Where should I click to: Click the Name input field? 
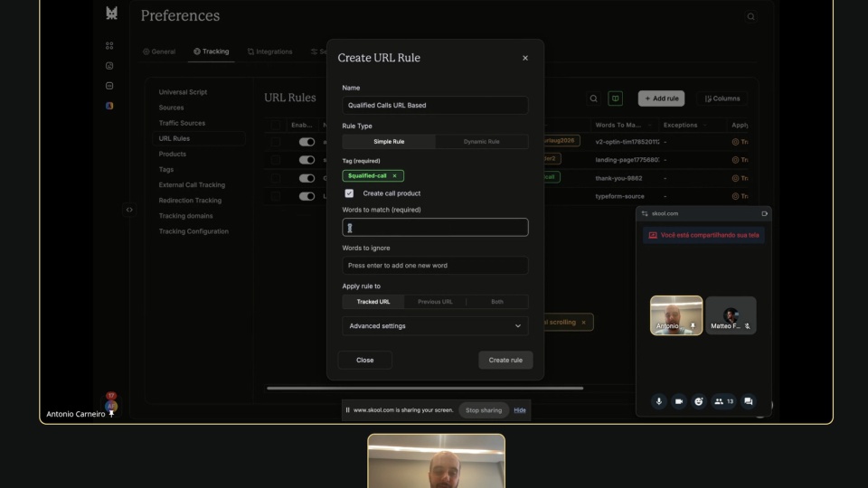435,105
